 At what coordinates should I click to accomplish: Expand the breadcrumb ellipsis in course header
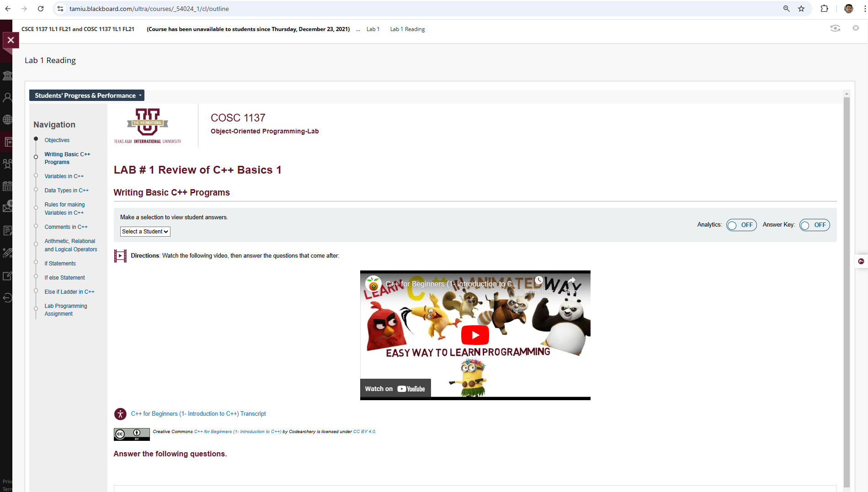click(x=358, y=29)
